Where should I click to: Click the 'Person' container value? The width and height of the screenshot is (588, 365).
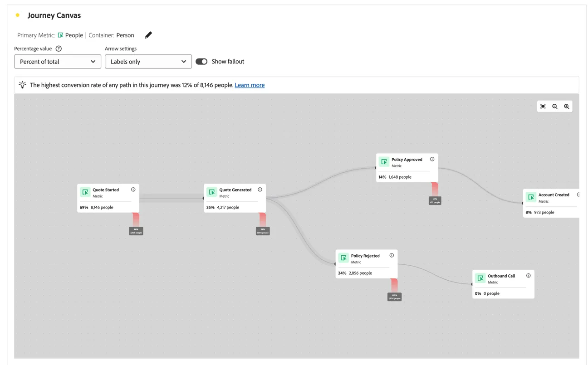[x=125, y=35]
